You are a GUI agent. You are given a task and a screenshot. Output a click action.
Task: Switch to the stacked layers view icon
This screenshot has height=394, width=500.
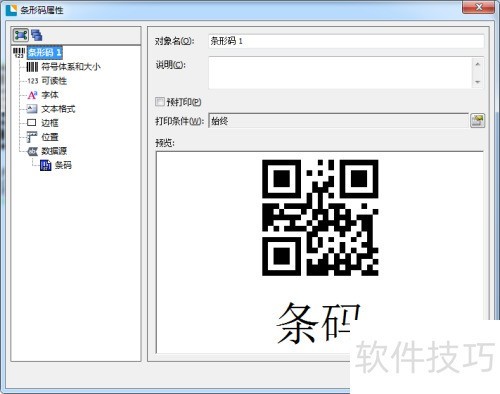point(37,35)
